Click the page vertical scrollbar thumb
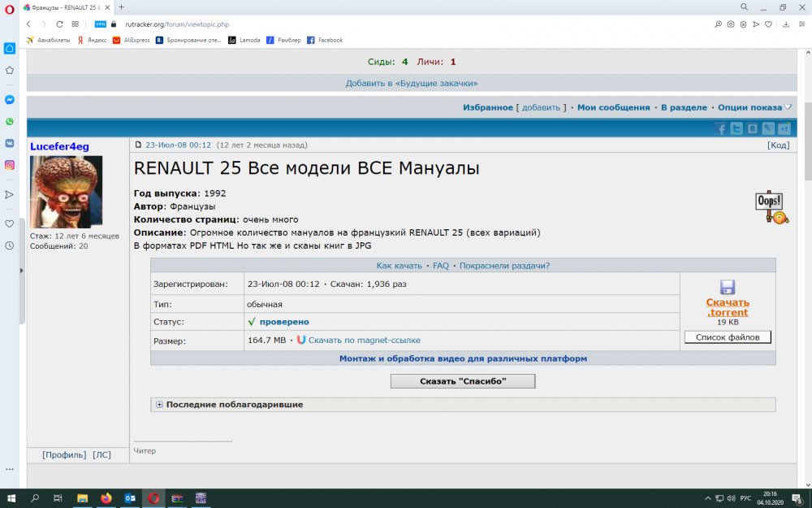Image resolution: width=812 pixels, height=508 pixels. [807, 141]
